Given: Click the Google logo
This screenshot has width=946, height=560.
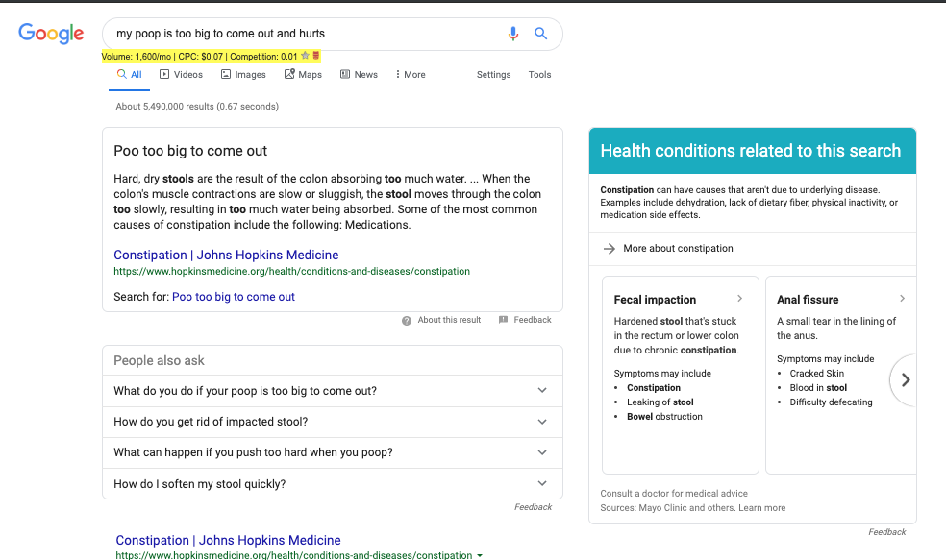Looking at the screenshot, I should [52, 34].
